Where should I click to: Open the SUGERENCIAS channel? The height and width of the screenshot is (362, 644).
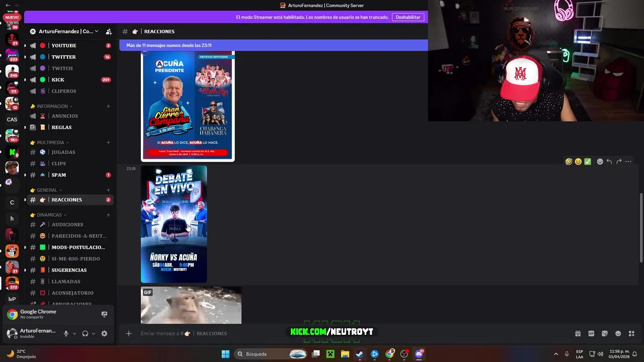click(69, 270)
